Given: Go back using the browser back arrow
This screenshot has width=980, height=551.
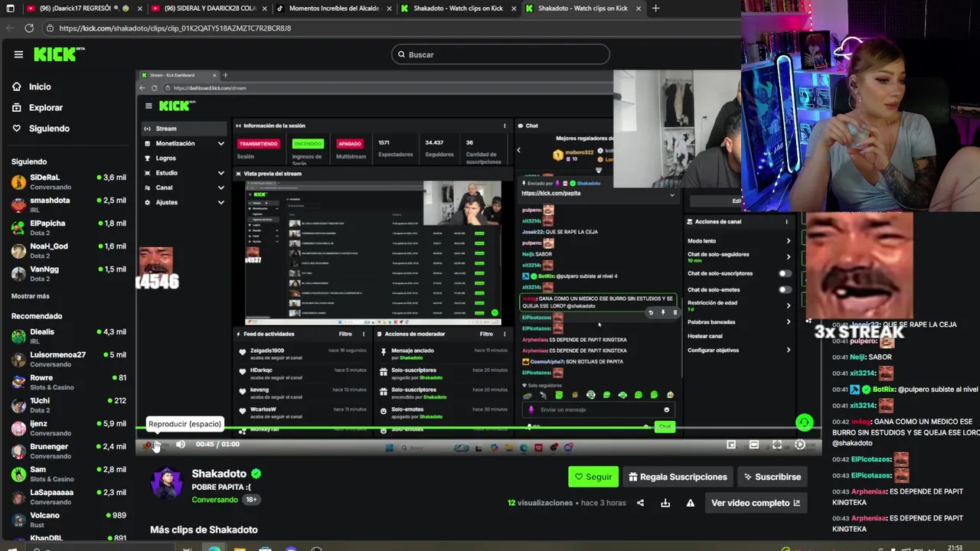Looking at the screenshot, I should click(x=10, y=28).
